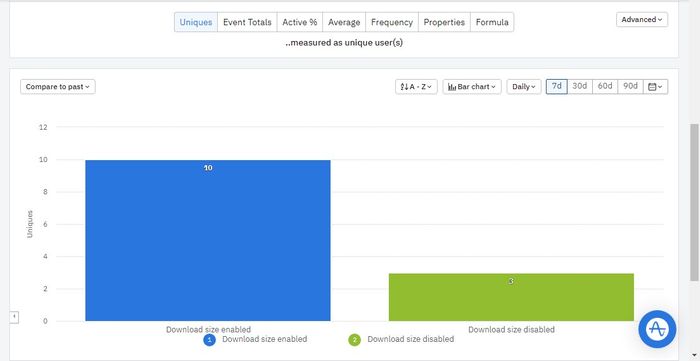Toggle legend circle 2 Download size disabled
This screenshot has width=700, height=361.
[354, 340]
